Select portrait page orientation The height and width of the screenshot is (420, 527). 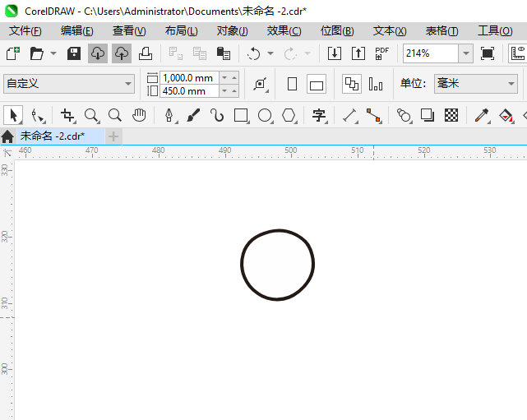click(293, 84)
